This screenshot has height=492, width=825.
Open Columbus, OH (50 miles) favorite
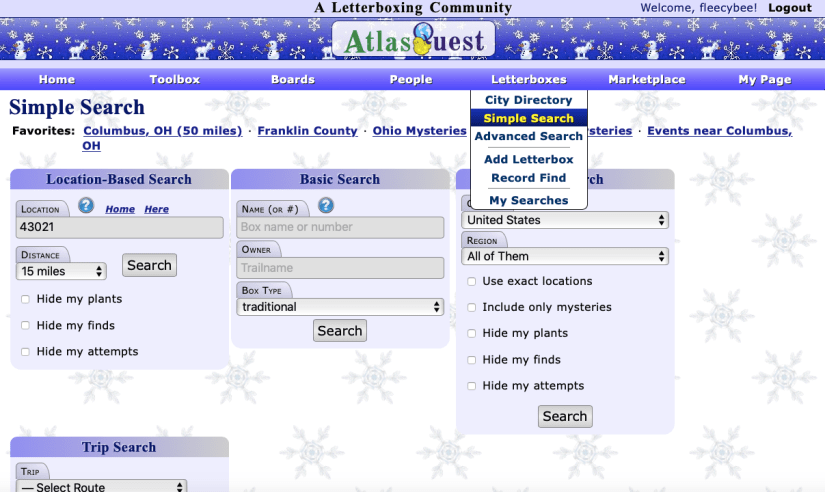click(x=163, y=131)
